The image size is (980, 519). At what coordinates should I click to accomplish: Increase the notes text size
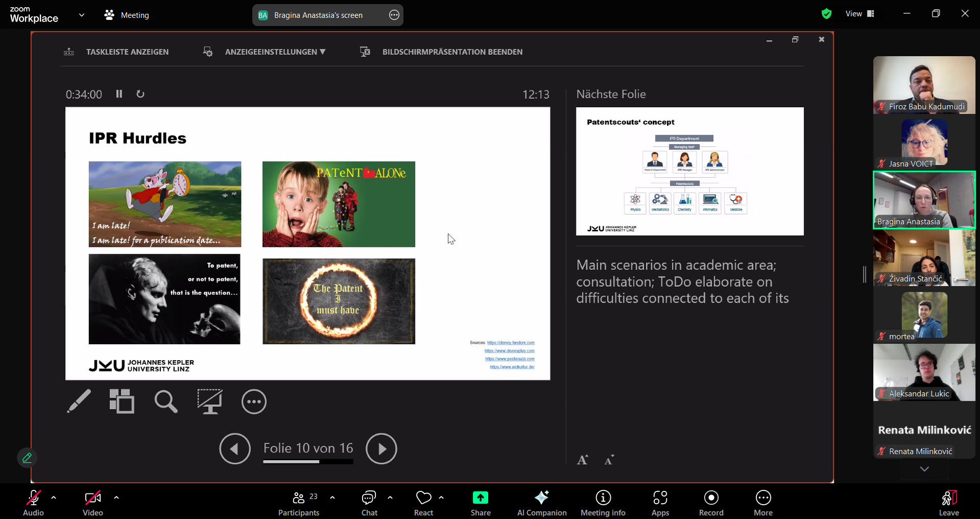pyautogui.click(x=583, y=460)
